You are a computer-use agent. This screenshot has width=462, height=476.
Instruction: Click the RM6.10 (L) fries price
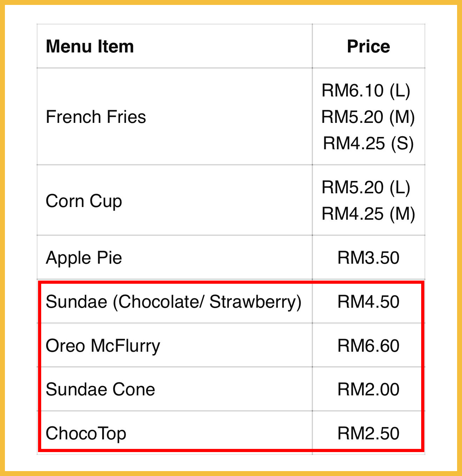(366, 90)
